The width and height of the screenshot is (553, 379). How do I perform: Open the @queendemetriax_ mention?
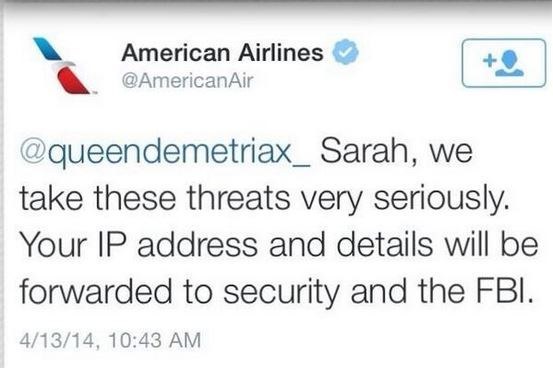click(x=165, y=153)
